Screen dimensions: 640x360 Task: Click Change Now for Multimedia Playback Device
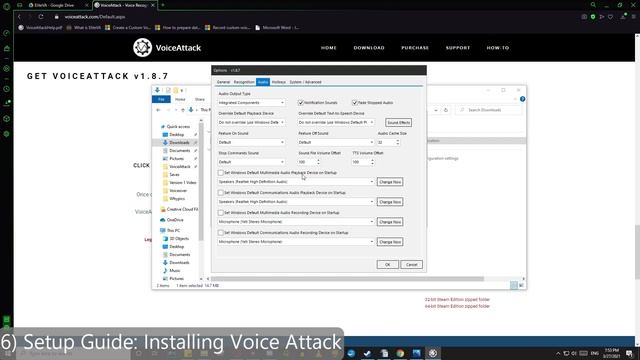[390, 182]
